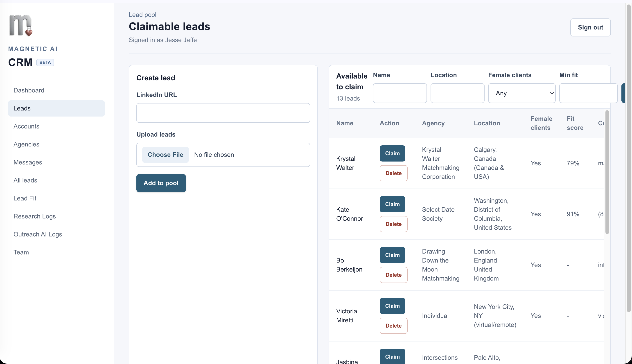This screenshot has width=632, height=364.
Task: Delete the Krystal Walter lead
Action: pos(393,173)
